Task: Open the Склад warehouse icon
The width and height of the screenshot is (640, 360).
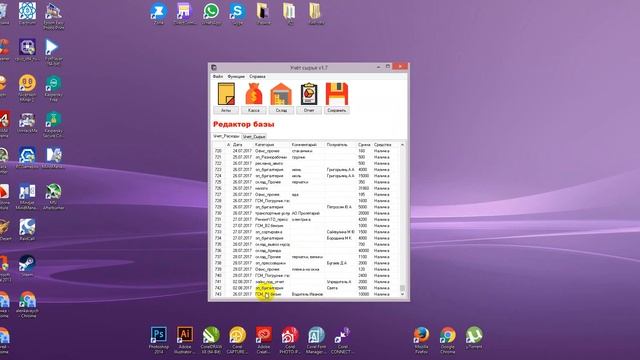Action: tap(281, 94)
